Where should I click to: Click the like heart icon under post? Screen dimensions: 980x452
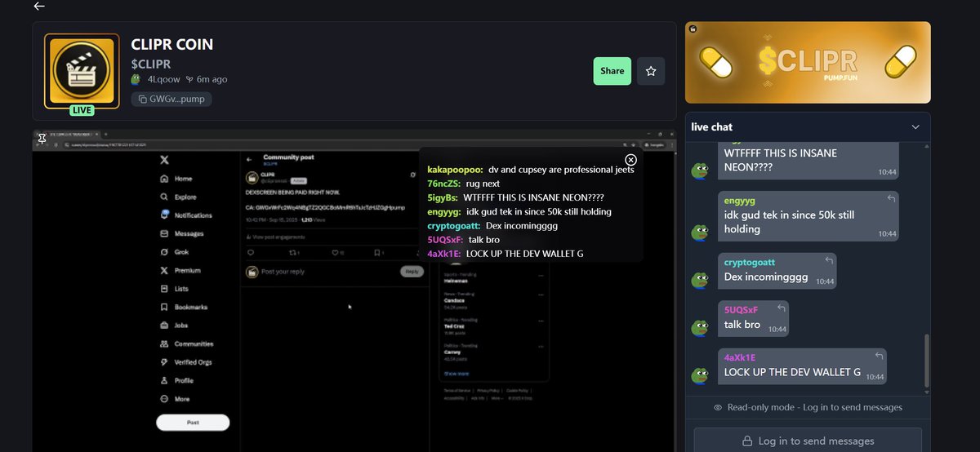pos(336,253)
